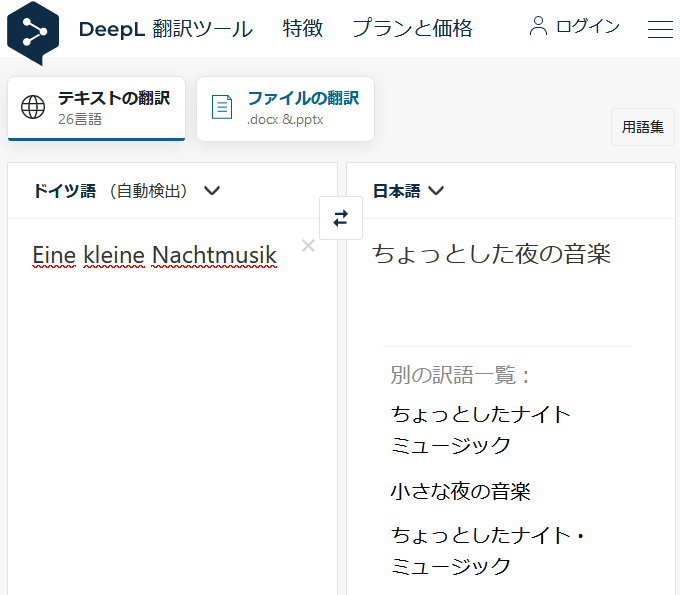Open the プランと価格 menu item

click(x=412, y=29)
